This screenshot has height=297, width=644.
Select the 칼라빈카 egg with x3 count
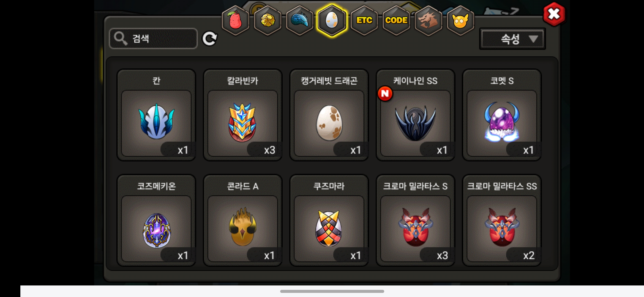tap(243, 115)
